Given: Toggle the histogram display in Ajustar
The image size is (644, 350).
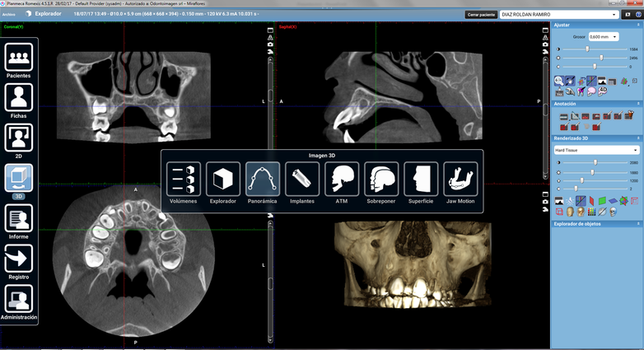Looking at the screenshot, I should (x=602, y=81).
